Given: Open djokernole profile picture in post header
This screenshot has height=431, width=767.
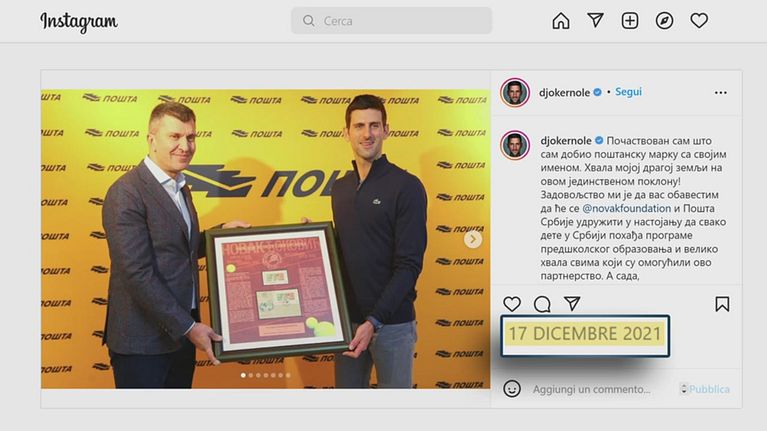Looking at the screenshot, I should [x=515, y=92].
